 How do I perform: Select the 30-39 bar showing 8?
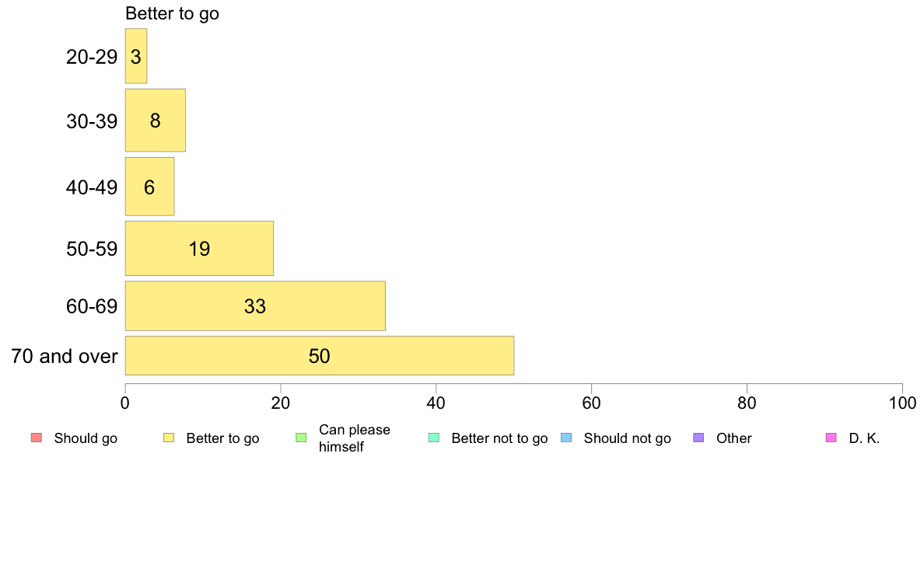pyautogui.click(x=156, y=120)
